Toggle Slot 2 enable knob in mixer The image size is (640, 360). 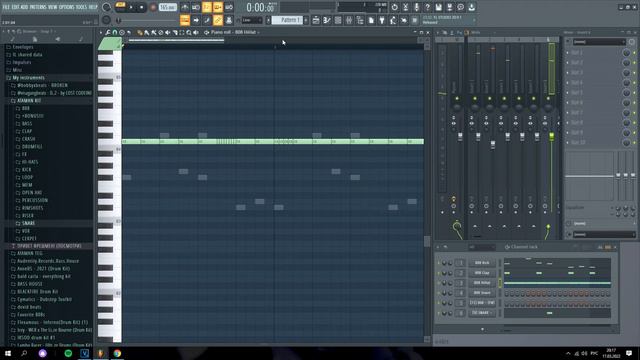click(626, 62)
